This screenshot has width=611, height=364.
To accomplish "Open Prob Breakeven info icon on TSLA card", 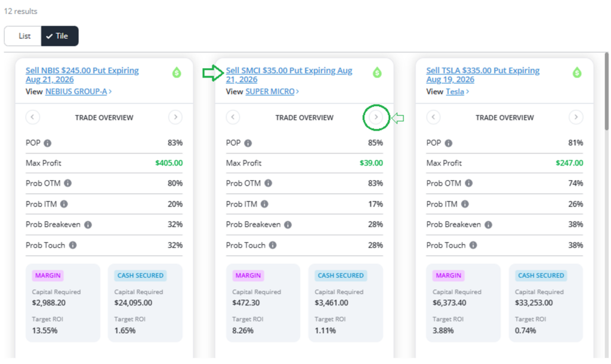I will point(488,224).
